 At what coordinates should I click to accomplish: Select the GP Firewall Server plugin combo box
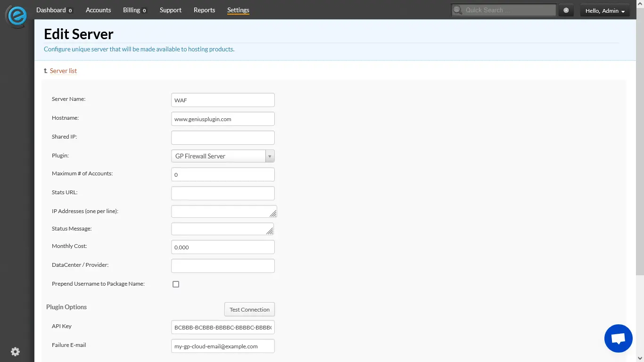tap(223, 156)
